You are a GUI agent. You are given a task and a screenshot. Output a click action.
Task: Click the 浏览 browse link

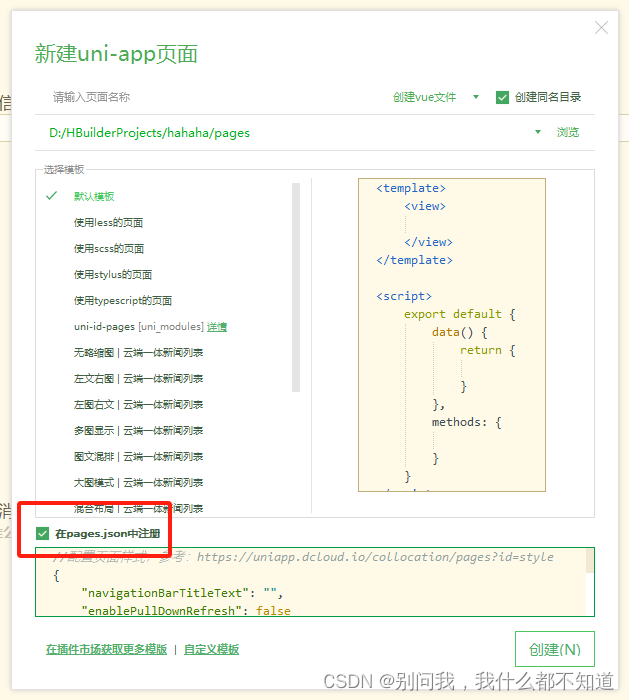567,132
